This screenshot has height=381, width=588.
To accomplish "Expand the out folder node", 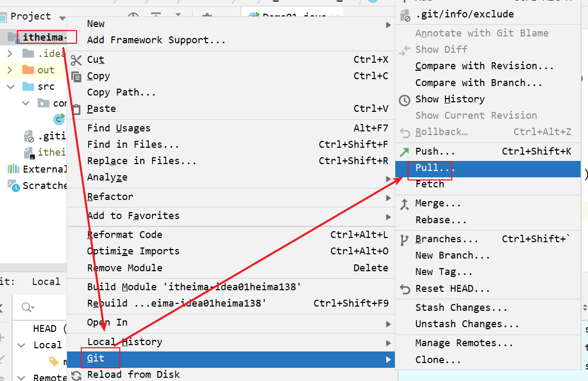I will click(10, 70).
